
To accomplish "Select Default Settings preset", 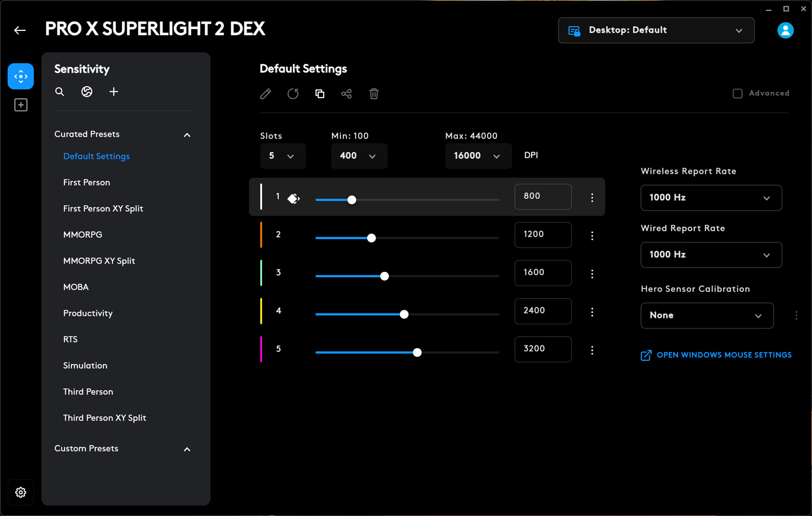I will 96,156.
